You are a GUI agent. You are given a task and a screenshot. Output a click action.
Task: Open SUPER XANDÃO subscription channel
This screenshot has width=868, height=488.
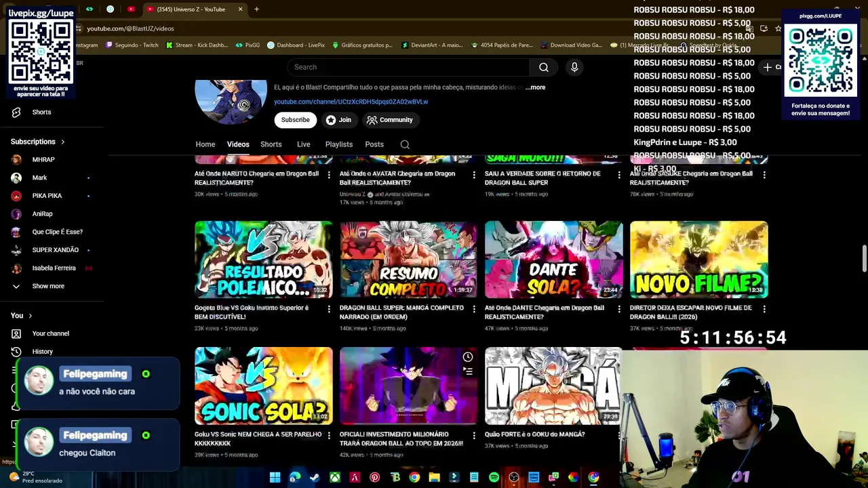(x=55, y=250)
